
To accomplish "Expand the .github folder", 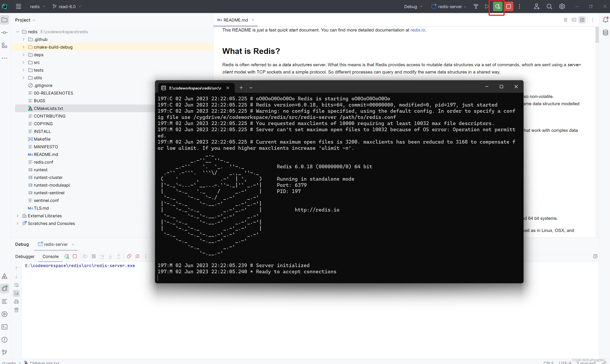I will (x=24, y=39).
